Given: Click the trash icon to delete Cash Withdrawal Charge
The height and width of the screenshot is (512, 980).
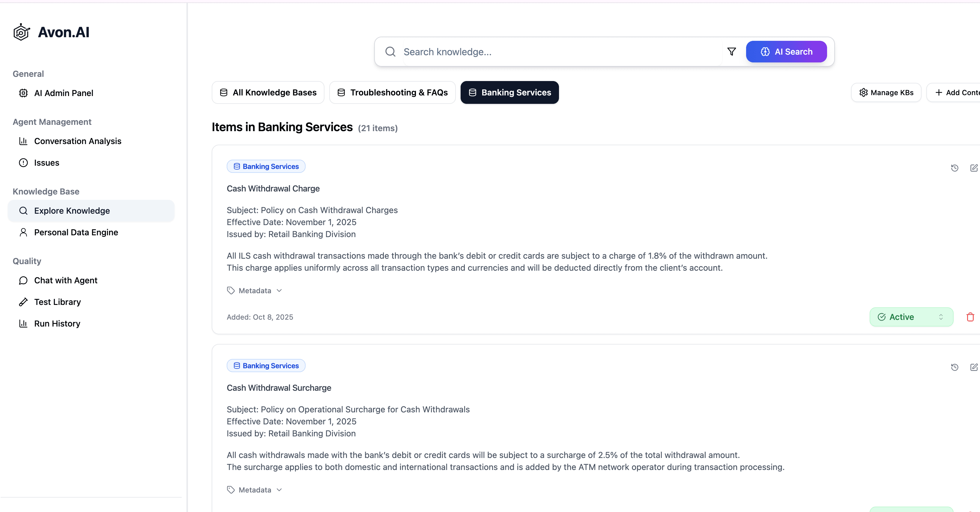Looking at the screenshot, I should click(970, 317).
